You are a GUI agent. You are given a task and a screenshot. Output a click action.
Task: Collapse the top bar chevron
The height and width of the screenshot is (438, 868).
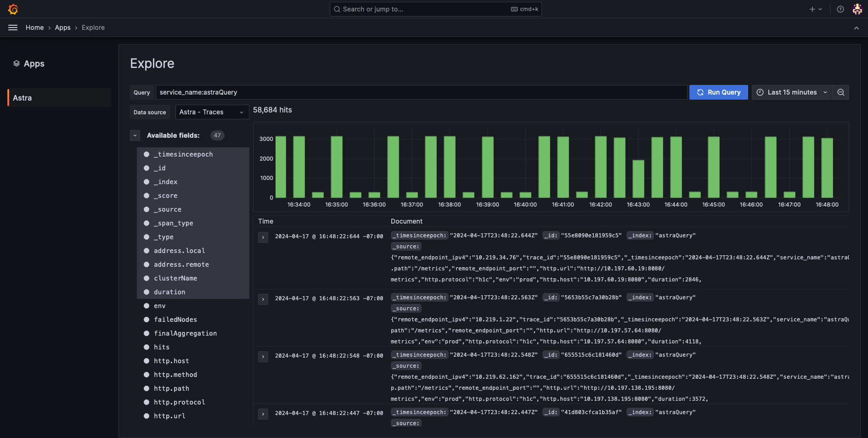[x=857, y=28]
